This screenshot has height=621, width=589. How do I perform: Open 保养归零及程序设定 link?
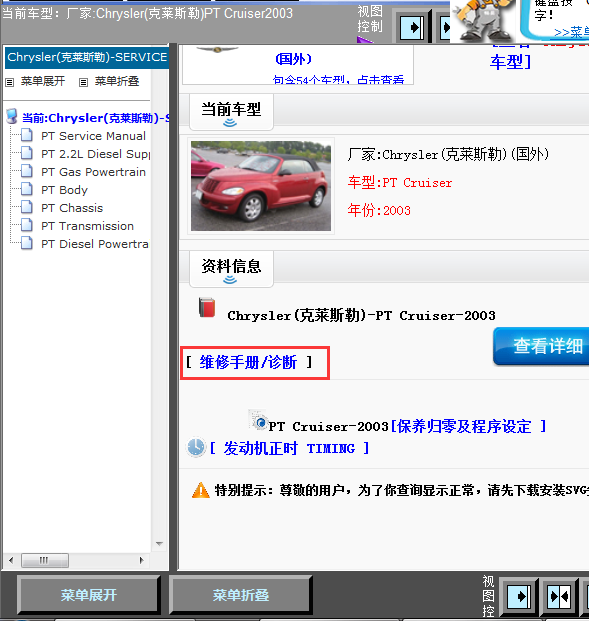469,426
